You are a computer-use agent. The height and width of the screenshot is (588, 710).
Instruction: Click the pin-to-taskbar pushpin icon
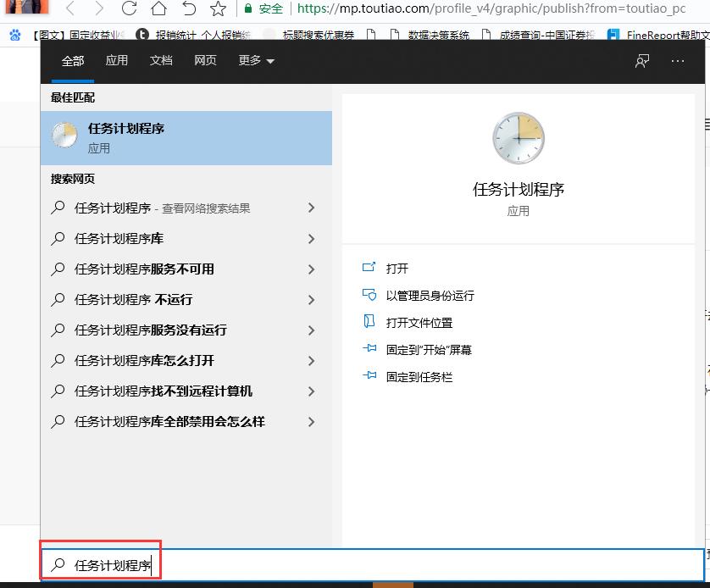tap(369, 376)
